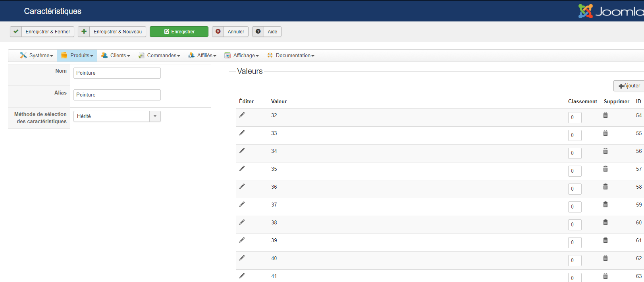
Task: Click Enregistrer & Fermer
Action: [42, 32]
